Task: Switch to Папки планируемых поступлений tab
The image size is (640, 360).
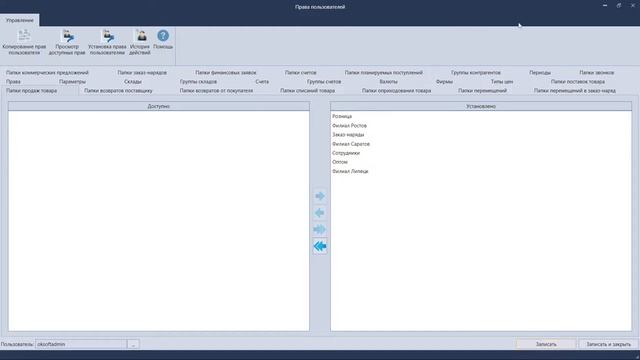Action: click(x=384, y=73)
